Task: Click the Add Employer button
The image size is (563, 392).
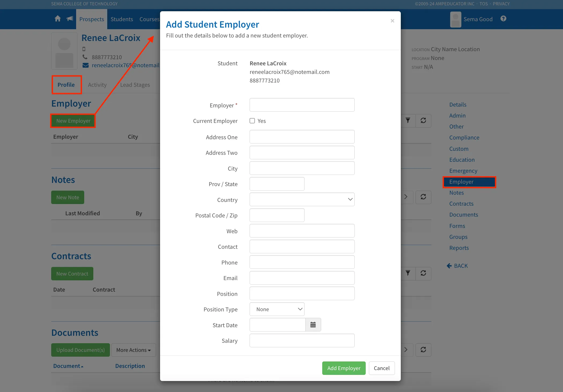Action: click(344, 368)
